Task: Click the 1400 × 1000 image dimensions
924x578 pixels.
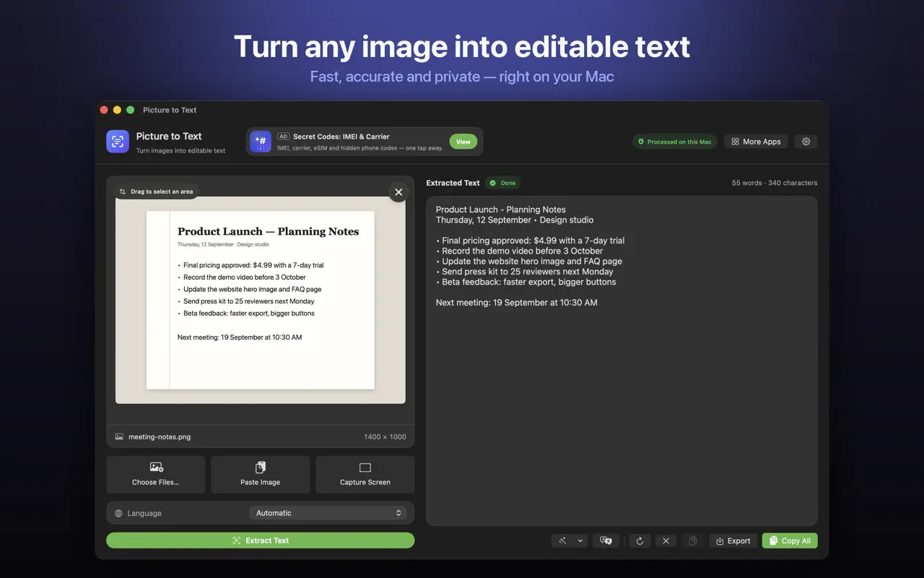Action: click(385, 436)
